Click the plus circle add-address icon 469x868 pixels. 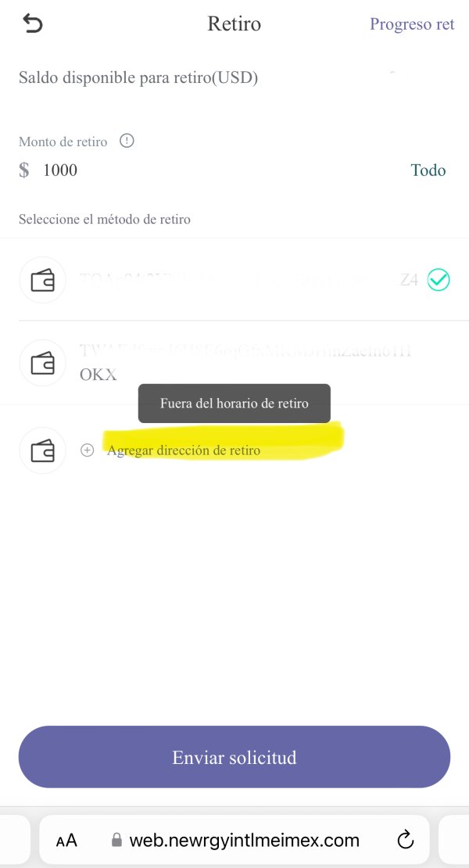(x=88, y=450)
